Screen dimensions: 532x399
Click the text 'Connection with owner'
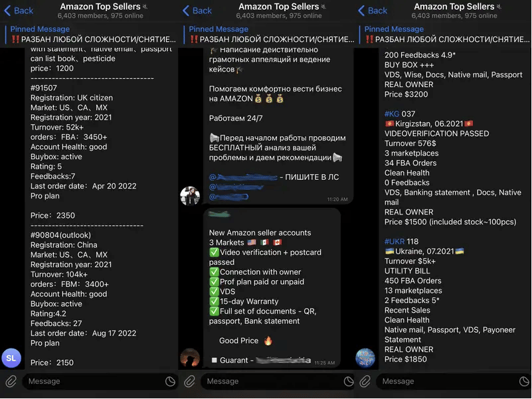[260, 272]
